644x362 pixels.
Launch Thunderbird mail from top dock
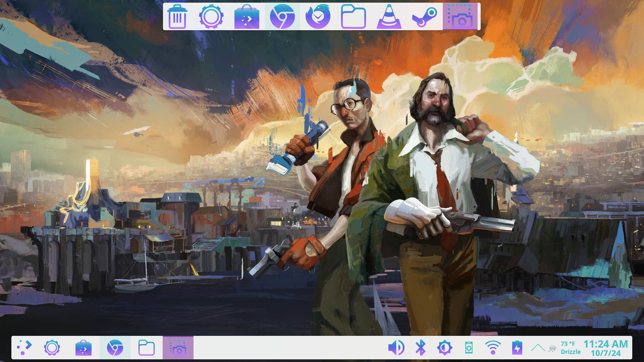pyautogui.click(x=318, y=16)
